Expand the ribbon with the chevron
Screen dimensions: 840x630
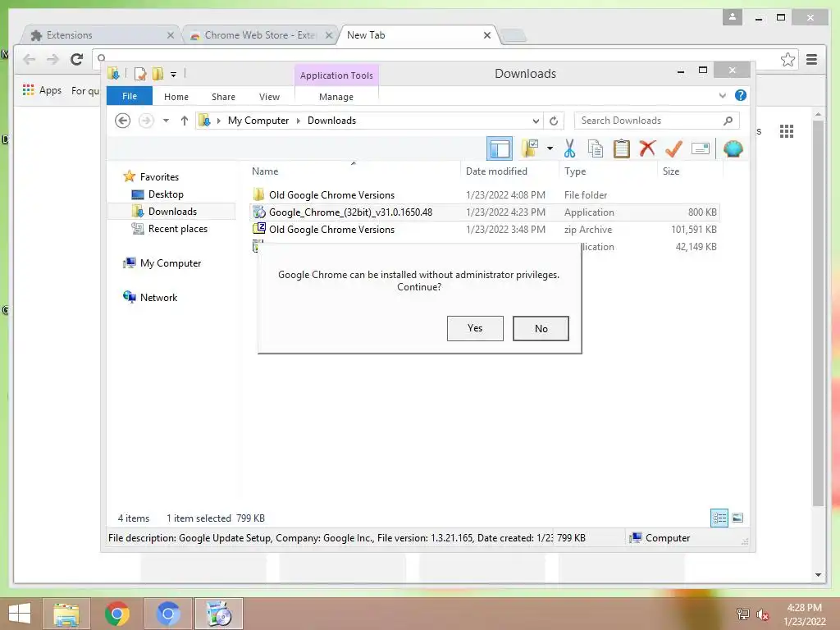pyautogui.click(x=722, y=96)
